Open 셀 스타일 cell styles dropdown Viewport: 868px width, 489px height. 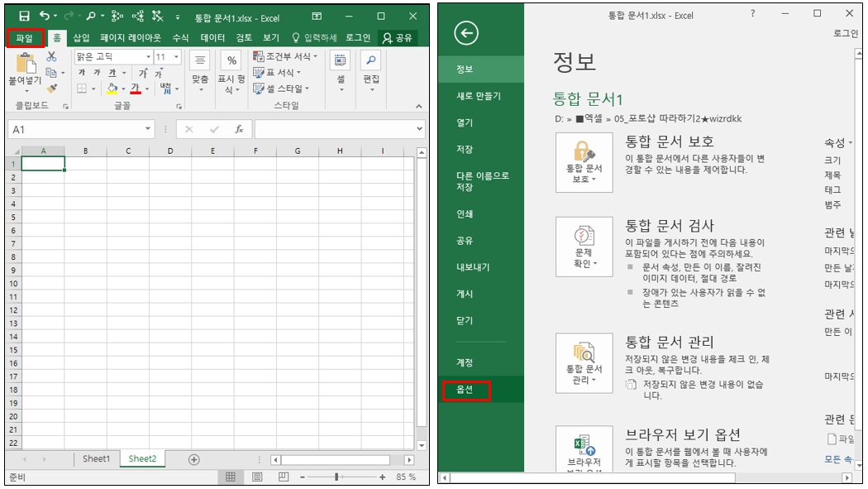pyautogui.click(x=281, y=88)
